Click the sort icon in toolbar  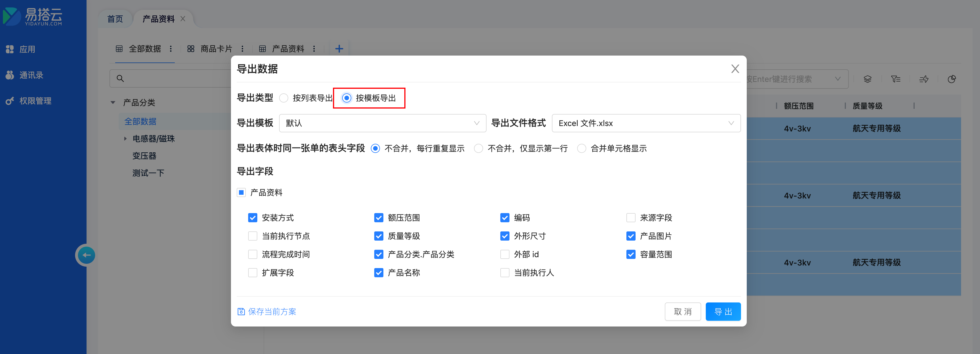coord(923,79)
